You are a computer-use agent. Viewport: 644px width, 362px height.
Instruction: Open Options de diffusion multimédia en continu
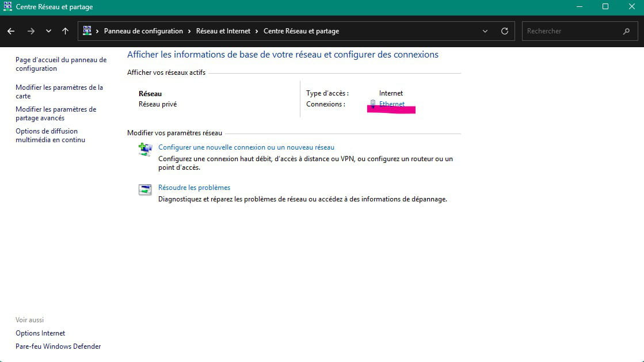pos(50,135)
